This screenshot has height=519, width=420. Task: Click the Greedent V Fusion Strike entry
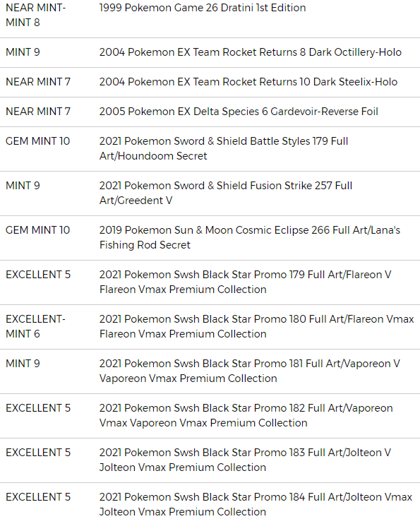coord(226,193)
